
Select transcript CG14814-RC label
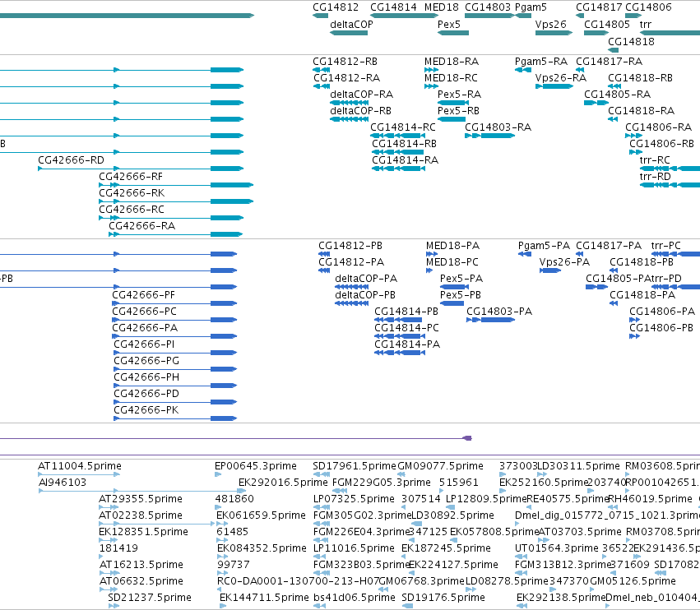(x=403, y=127)
